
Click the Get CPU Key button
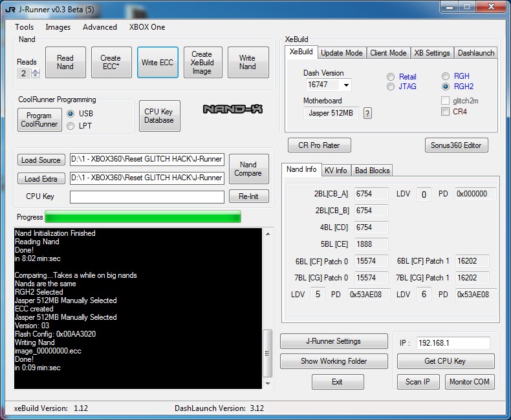(x=445, y=361)
